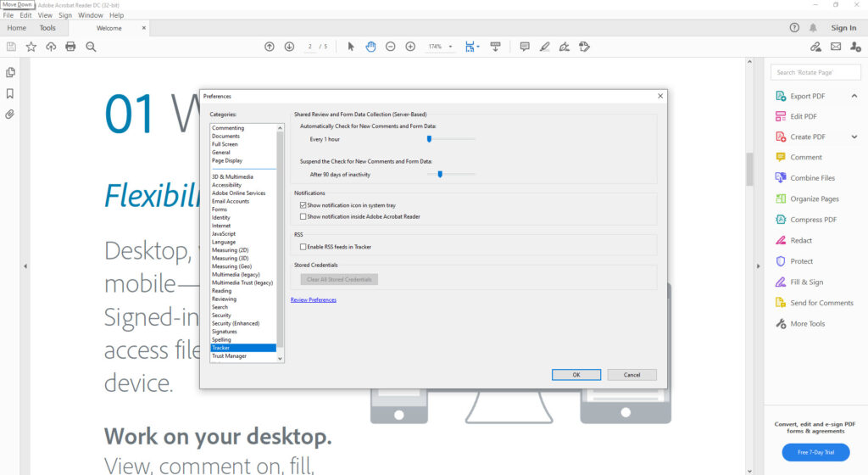Click the page number input field
This screenshot has height=475, width=868.
310,47
